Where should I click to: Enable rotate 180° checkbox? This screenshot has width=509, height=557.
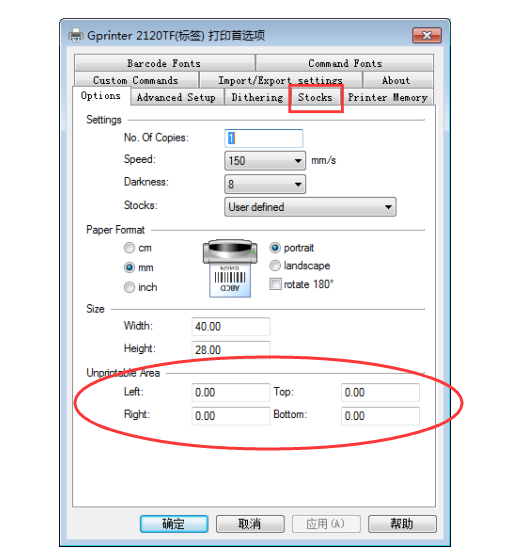click(x=275, y=284)
